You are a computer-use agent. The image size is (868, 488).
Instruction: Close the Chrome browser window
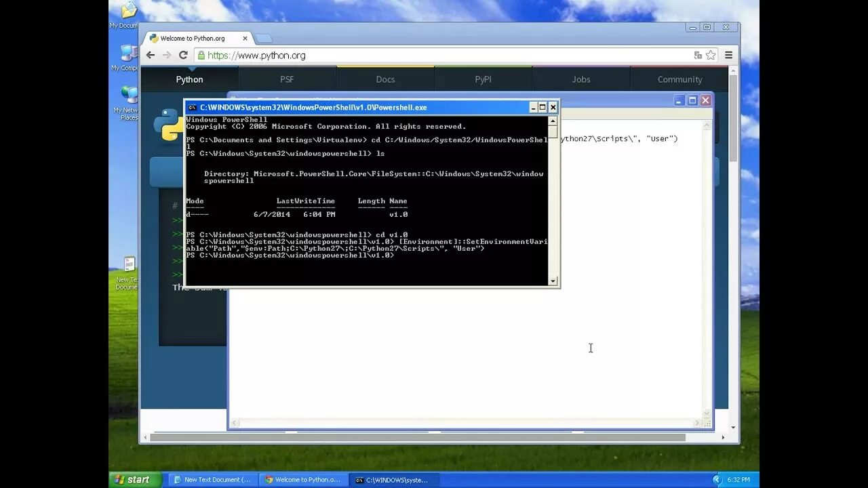726,27
